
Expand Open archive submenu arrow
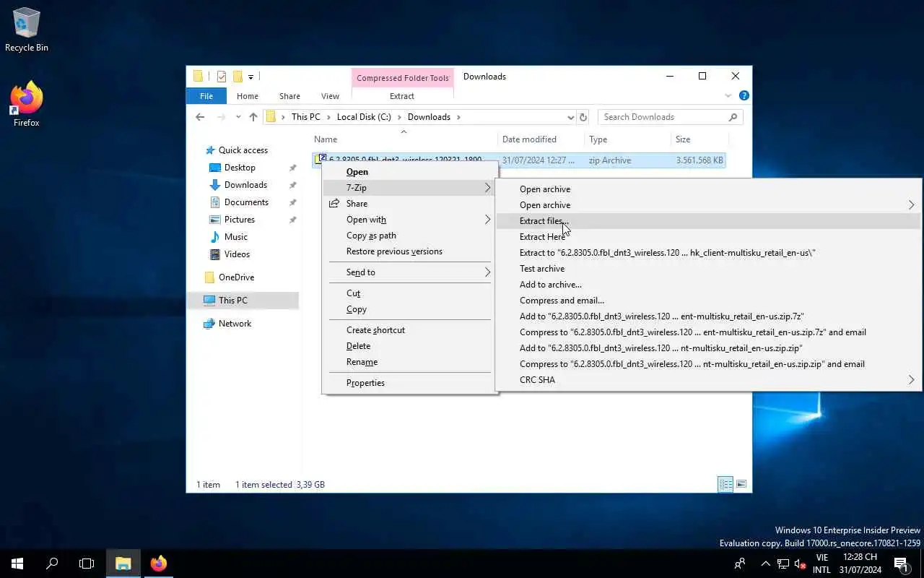[911, 205]
